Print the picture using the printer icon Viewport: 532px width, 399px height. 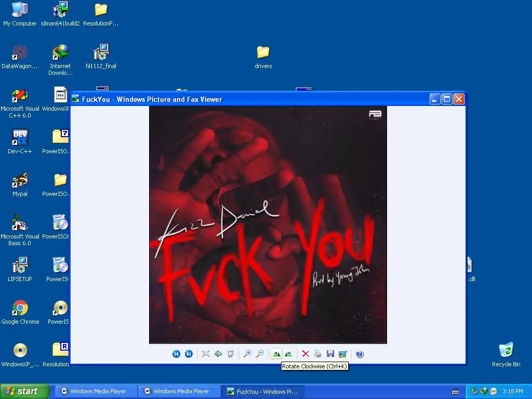pyautogui.click(x=317, y=354)
